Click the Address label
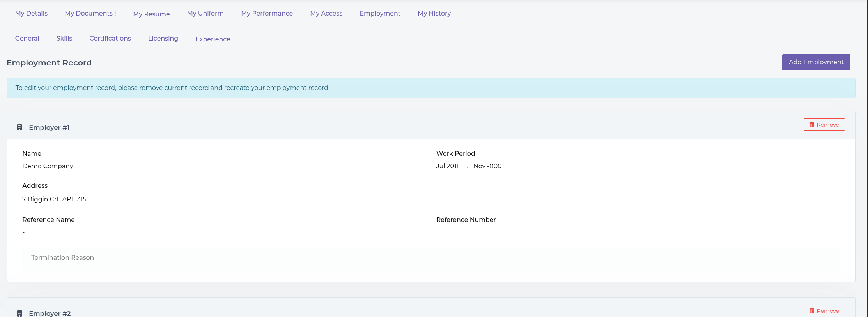Screen dimensions: 868x317 coord(35,185)
